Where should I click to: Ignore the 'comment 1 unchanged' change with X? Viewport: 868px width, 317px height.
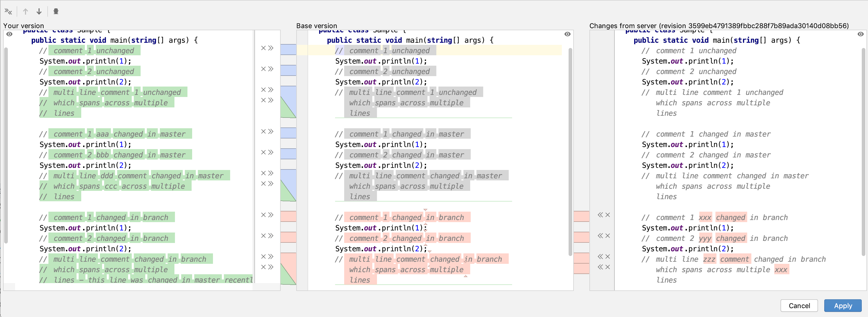click(x=263, y=48)
